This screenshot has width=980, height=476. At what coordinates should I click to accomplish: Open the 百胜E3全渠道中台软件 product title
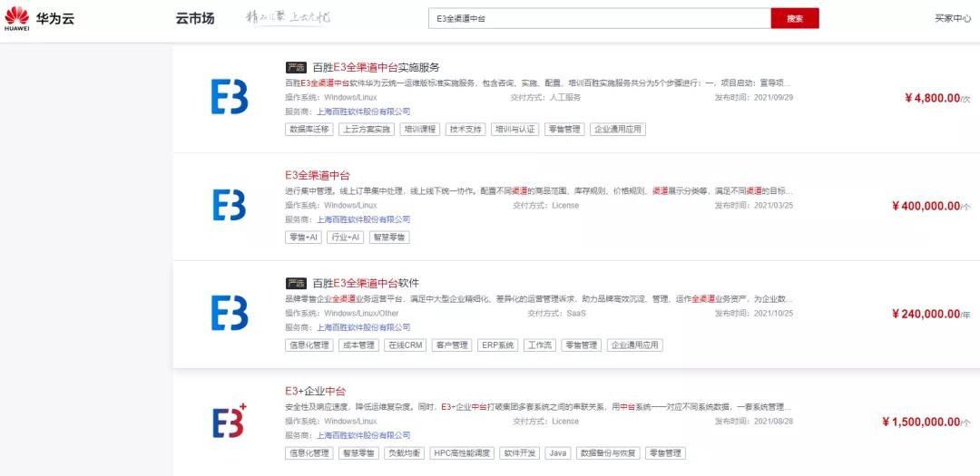(x=366, y=283)
